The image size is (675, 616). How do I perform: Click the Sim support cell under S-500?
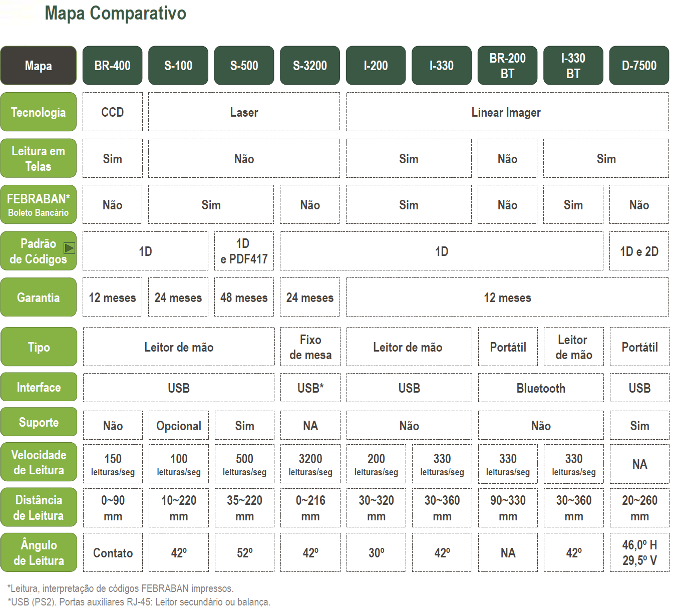(x=245, y=425)
